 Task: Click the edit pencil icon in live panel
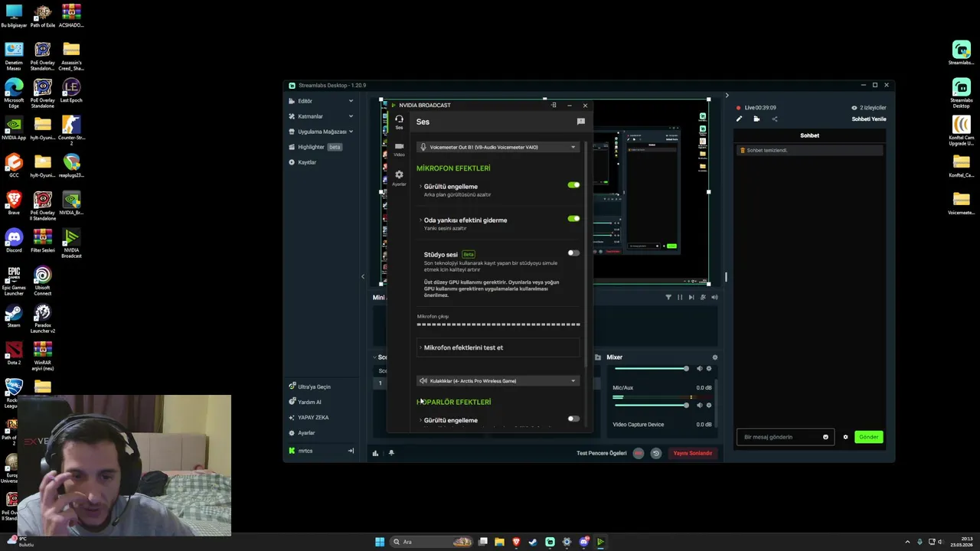coord(739,119)
